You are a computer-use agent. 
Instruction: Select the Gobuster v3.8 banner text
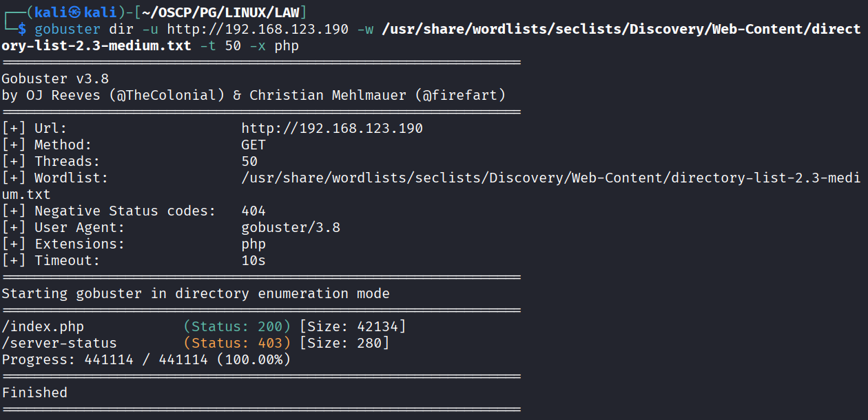[x=55, y=78]
